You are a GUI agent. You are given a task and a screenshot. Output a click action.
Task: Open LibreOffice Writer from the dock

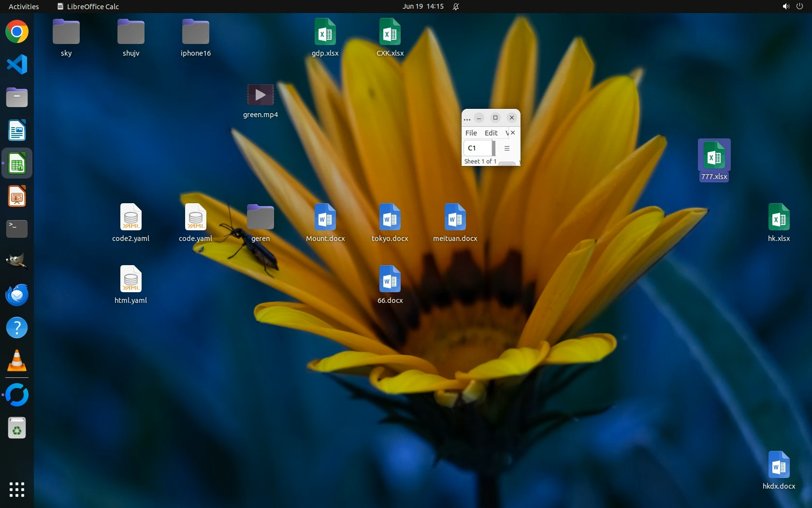coord(17,131)
